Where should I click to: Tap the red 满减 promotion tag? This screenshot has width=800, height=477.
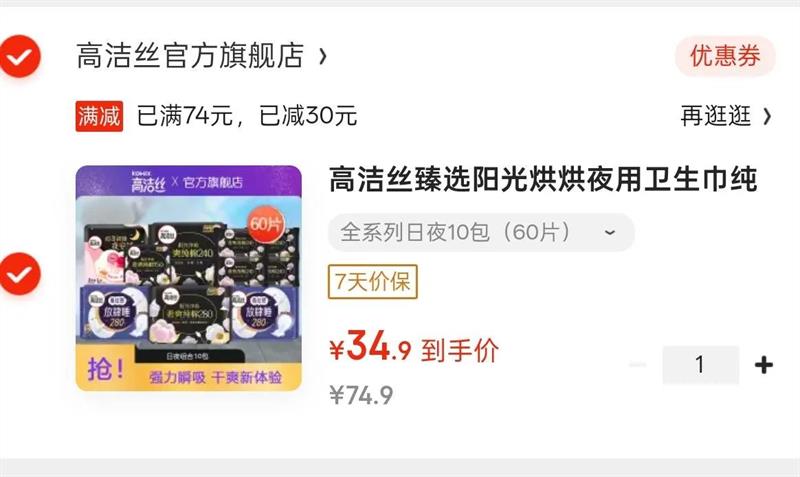click(x=99, y=116)
